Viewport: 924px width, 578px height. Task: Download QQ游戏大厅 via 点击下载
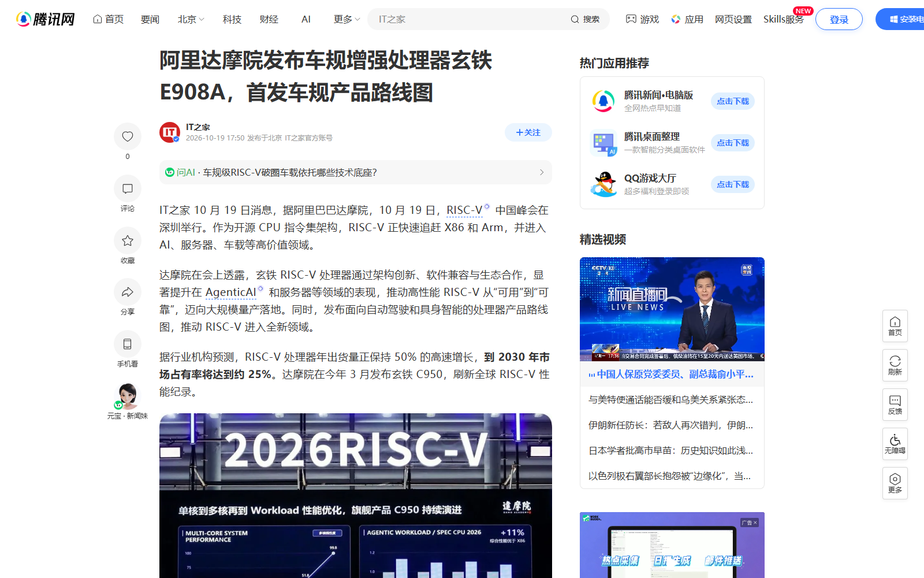(733, 184)
